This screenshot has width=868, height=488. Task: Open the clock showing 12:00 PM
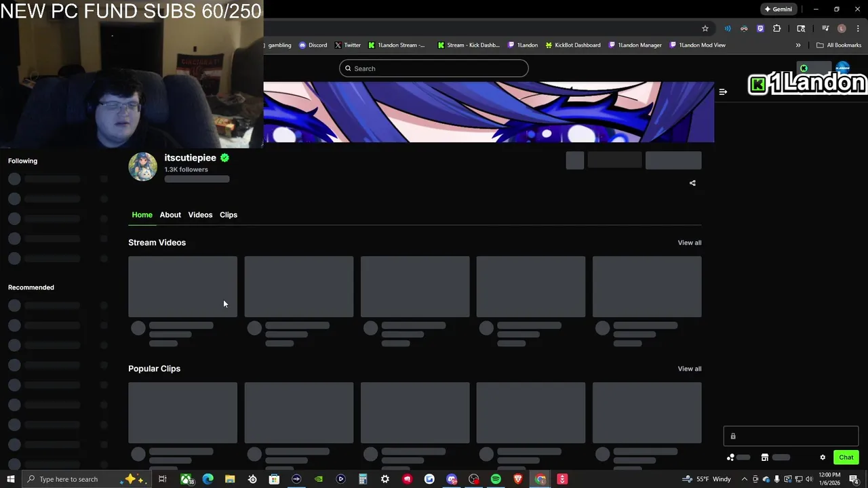829,479
